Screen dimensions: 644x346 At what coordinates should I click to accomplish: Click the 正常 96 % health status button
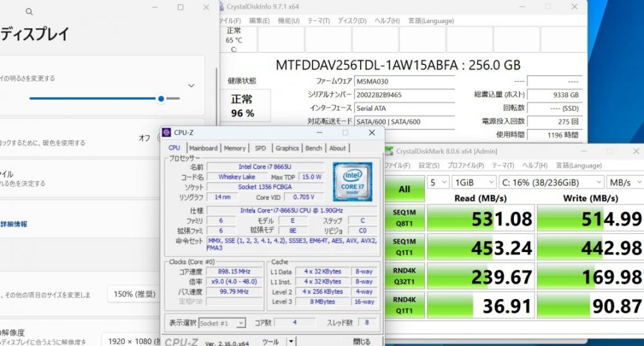(x=246, y=105)
